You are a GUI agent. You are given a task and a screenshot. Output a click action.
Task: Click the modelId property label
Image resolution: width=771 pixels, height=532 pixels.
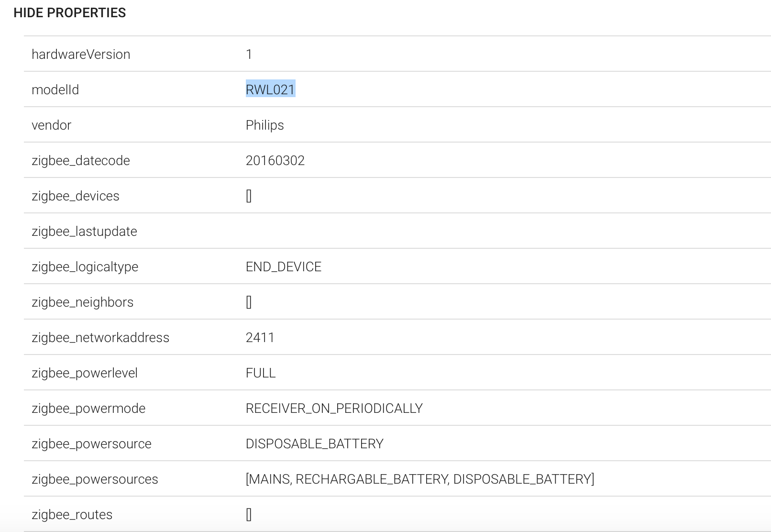tap(55, 90)
